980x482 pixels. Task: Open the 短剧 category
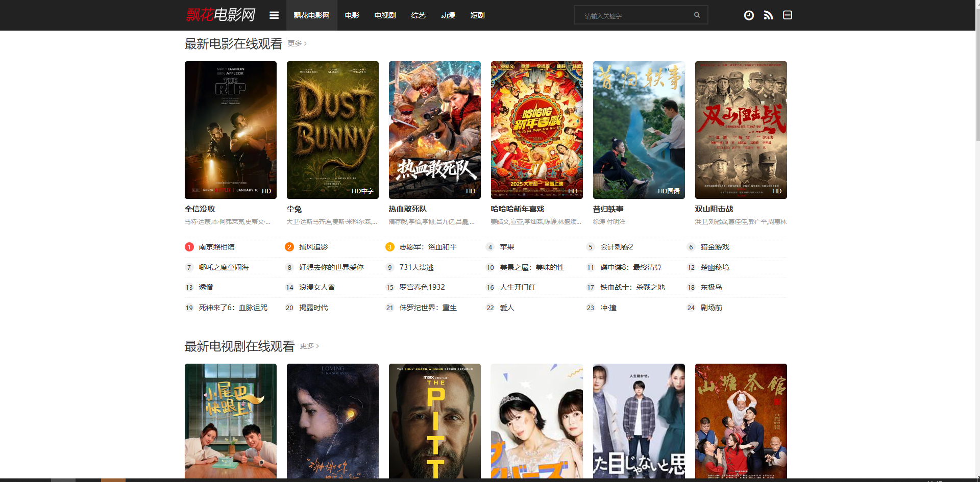pyautogui.click(x=477, y=15)
